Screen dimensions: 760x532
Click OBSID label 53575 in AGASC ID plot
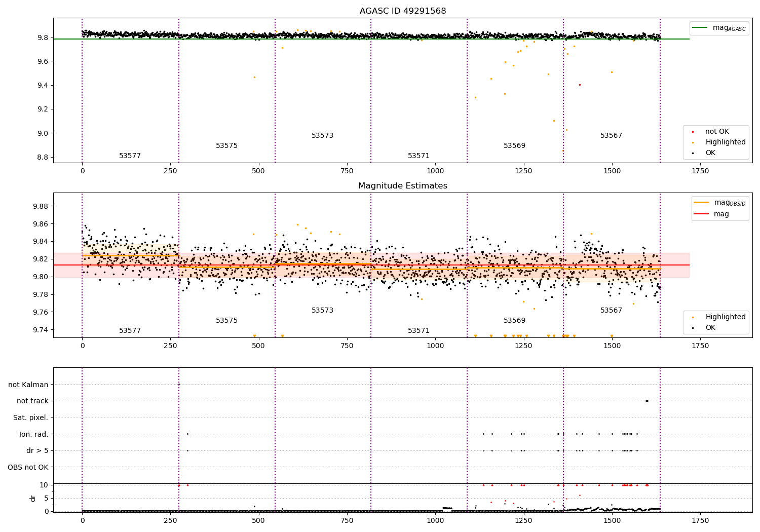point(226,146)
